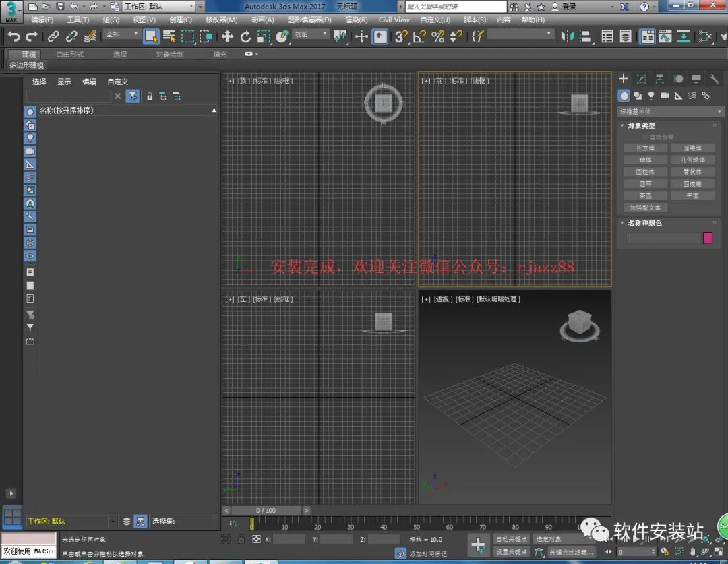Activate the Bind to Space Warp tool
Viewport: 728px width, 564px height.
pos(90,36)
